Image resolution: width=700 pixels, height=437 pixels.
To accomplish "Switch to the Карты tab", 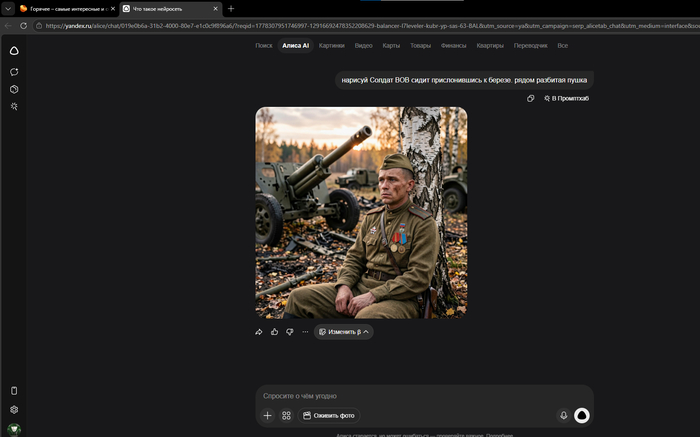I will (391, 46).
